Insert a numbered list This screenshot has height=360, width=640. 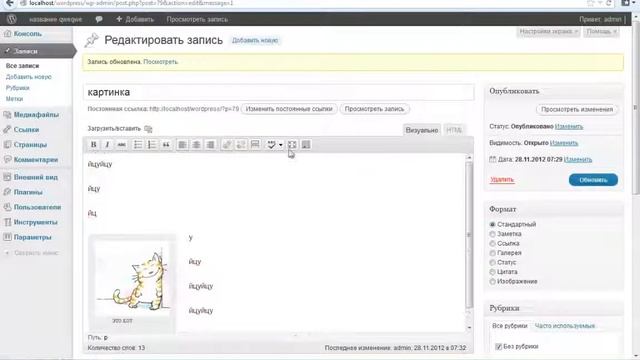coord(152,144)
